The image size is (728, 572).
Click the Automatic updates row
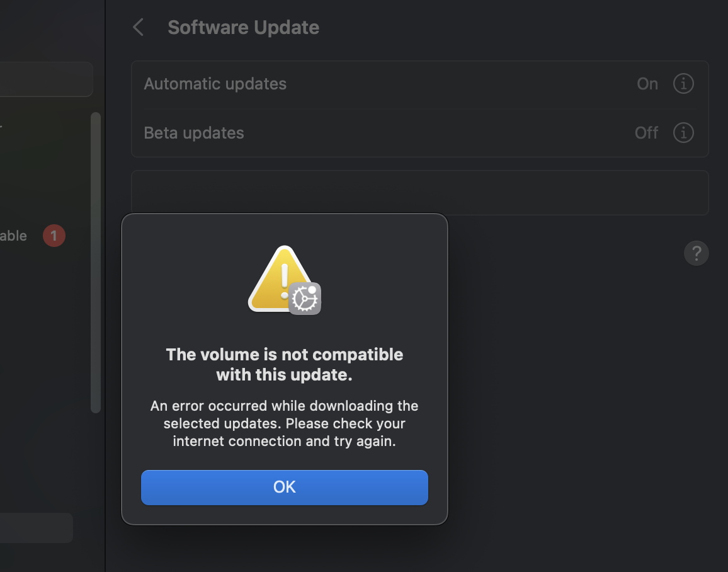[378, 83]
